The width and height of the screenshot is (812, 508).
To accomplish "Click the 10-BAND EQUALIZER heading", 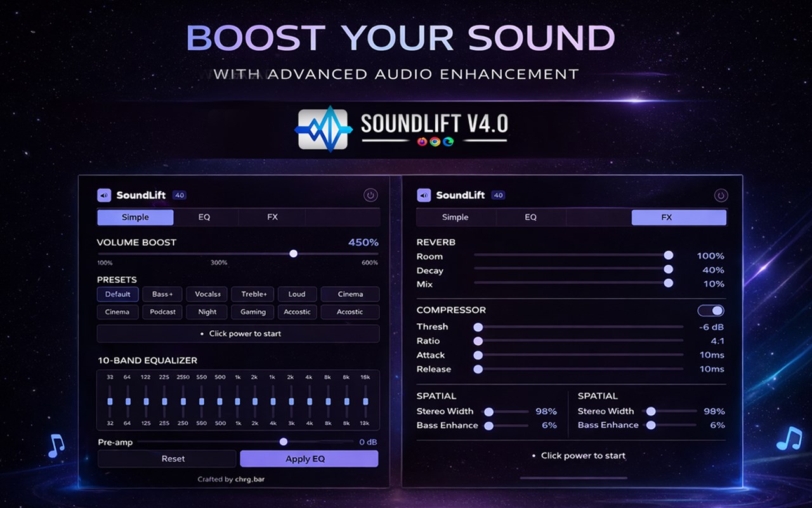I will pos(147,361).
